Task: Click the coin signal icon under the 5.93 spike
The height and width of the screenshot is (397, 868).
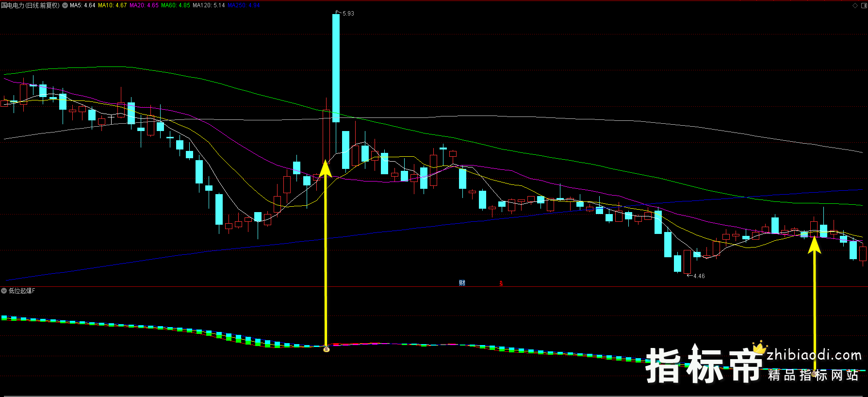Action: tap(327, 349)
